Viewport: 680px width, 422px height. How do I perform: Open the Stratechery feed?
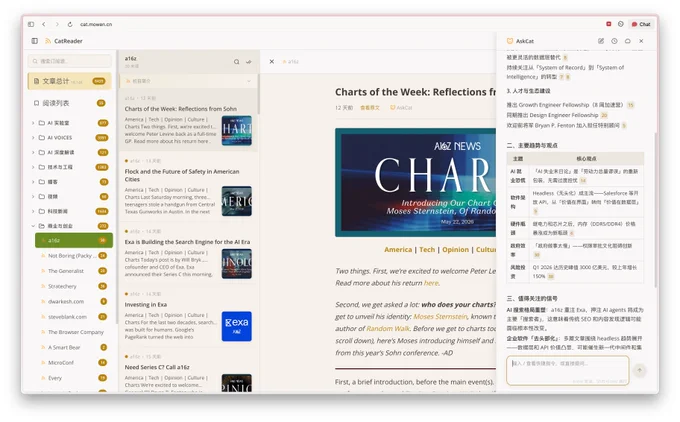pos(74,286)
